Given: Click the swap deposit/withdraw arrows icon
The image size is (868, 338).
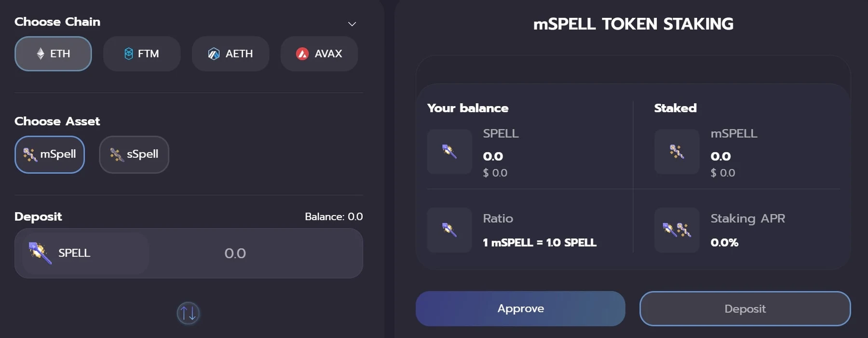Looking at the screenshot, I should [x=188, y=313].
